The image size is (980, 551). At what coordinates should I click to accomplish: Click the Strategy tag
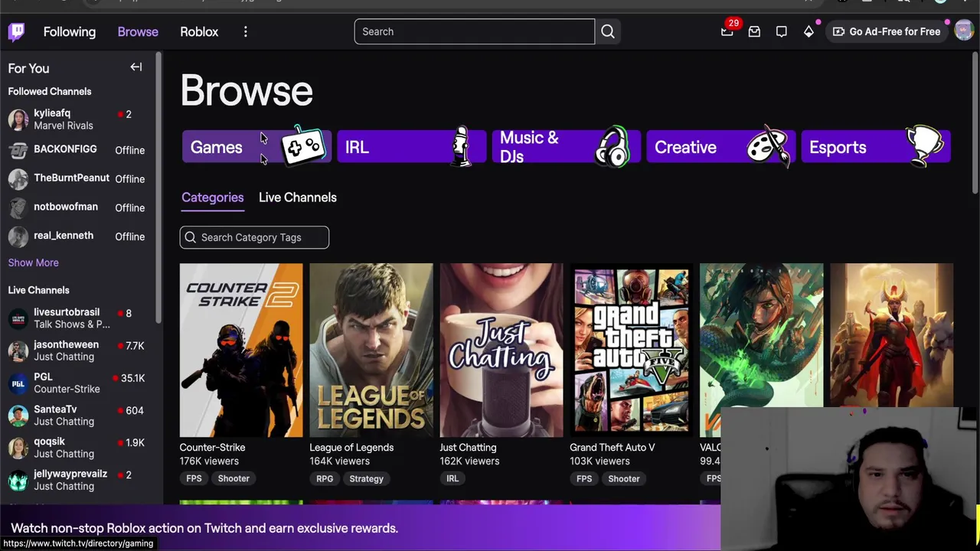click(366, 478)
